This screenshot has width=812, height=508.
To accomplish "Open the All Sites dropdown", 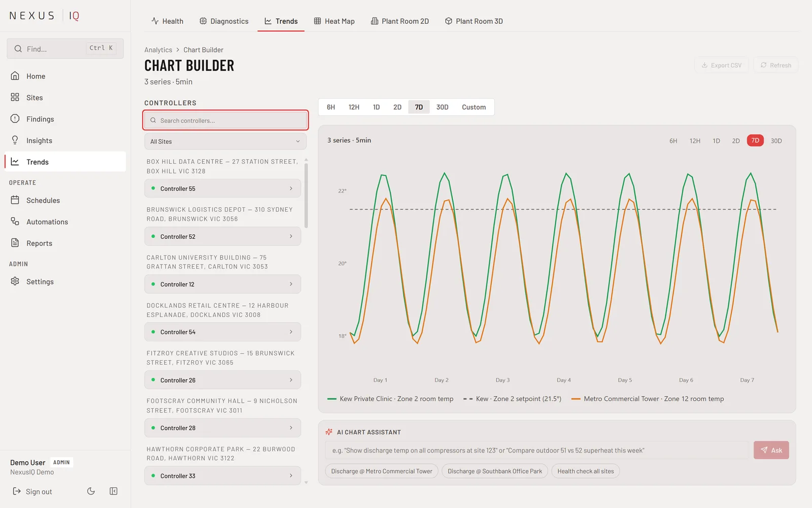I will pyautogui.click(x=225, y=141).
